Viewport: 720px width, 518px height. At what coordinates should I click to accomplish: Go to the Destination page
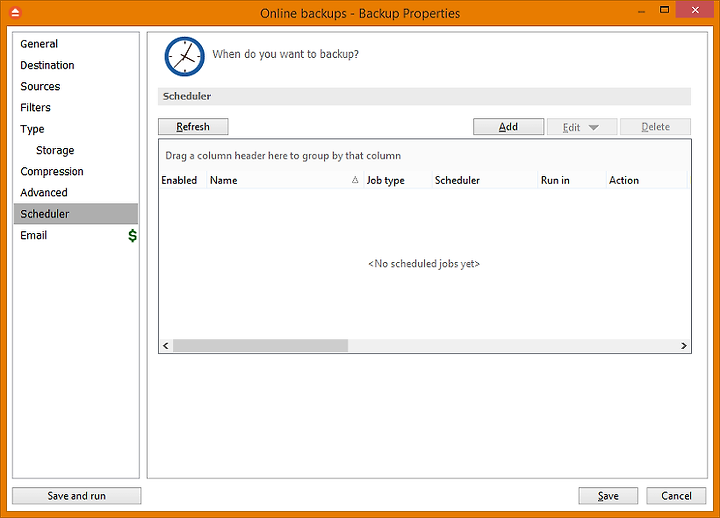(x=76, y=65)
